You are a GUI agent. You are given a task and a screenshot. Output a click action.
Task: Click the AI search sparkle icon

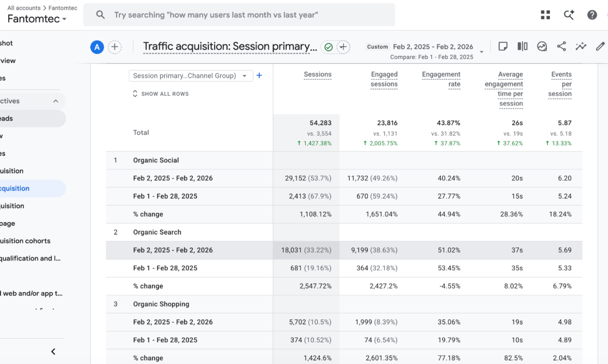(x=569, y=14)
